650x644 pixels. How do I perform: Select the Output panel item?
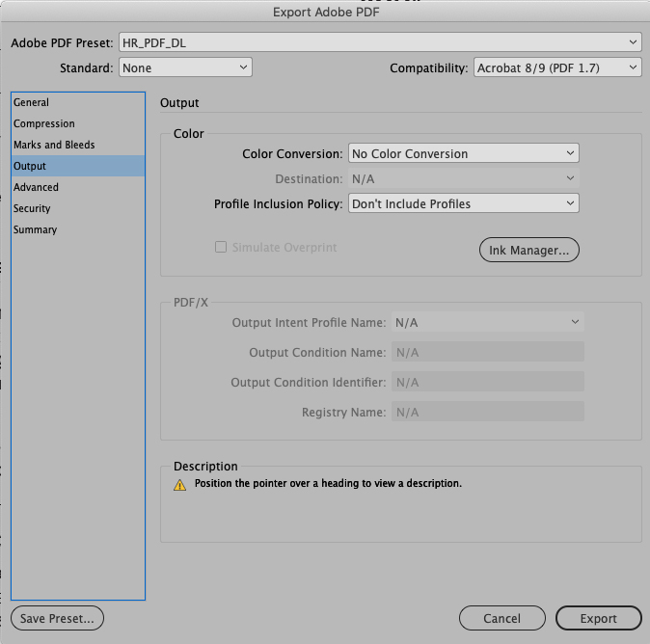point(78,166)
